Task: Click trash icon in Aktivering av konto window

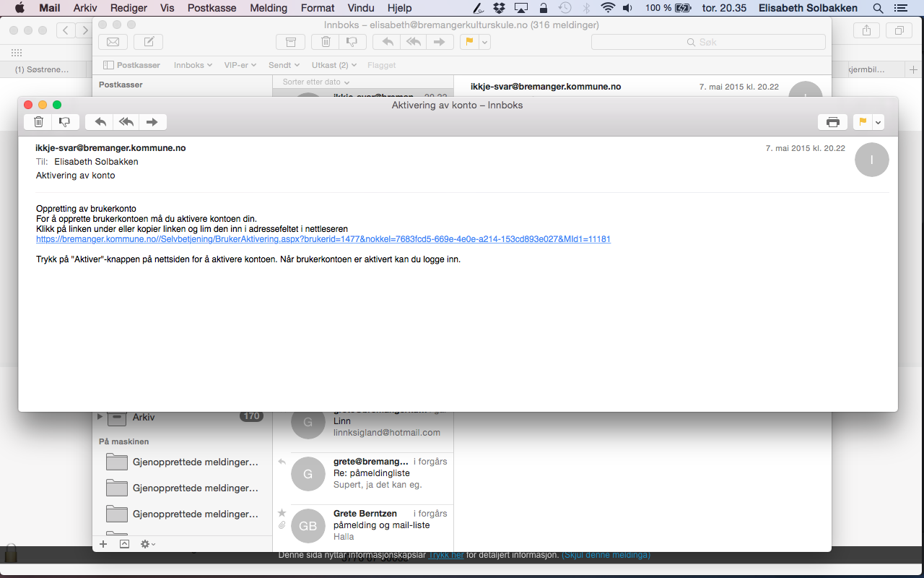Action: pyautogui.click(x=39, y=122)
